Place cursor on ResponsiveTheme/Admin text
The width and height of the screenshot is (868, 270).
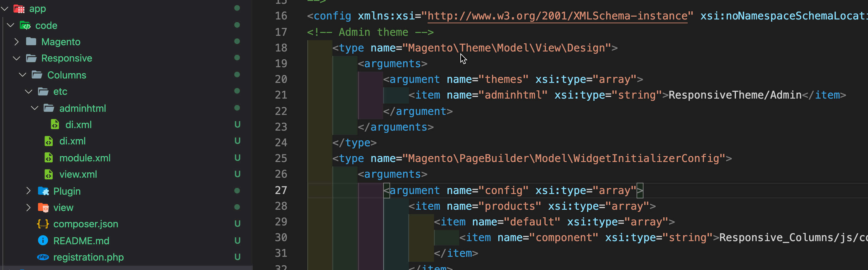coord(735,95)
